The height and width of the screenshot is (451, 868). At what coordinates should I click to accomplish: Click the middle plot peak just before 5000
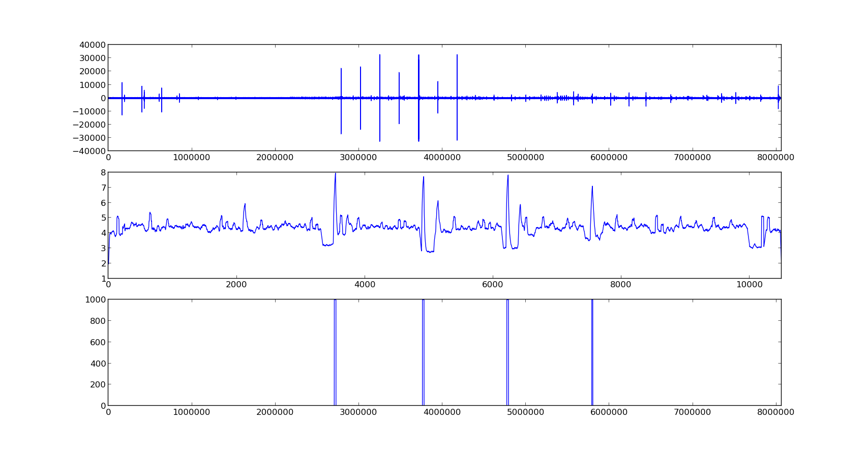423,179
